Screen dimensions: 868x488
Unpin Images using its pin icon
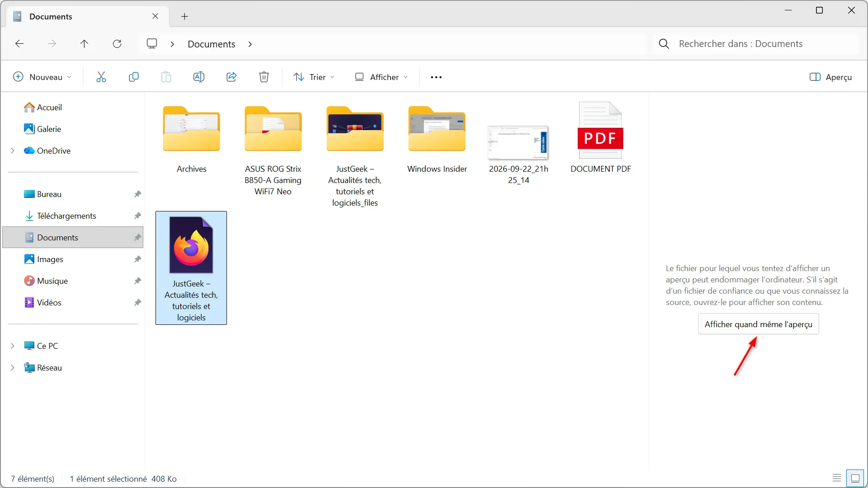(137, 259)
